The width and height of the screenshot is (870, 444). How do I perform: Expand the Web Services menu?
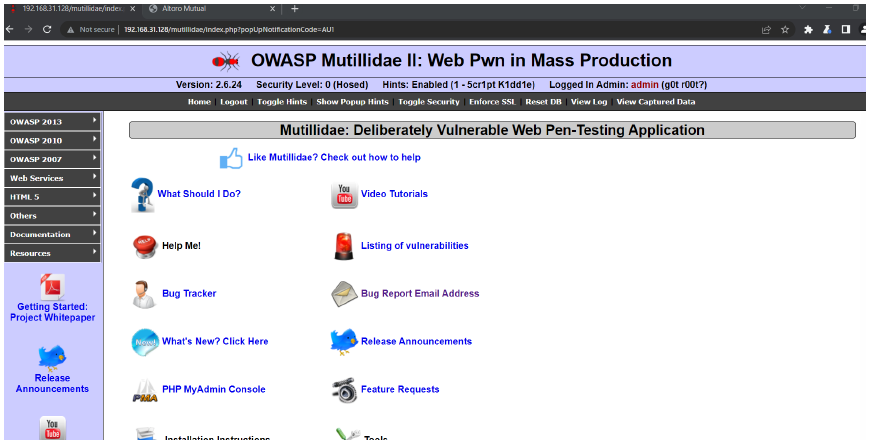click(x=52, y=178)
